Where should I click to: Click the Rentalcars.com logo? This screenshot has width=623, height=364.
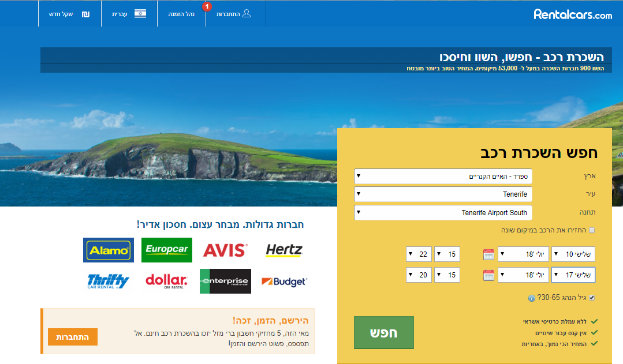572,14
